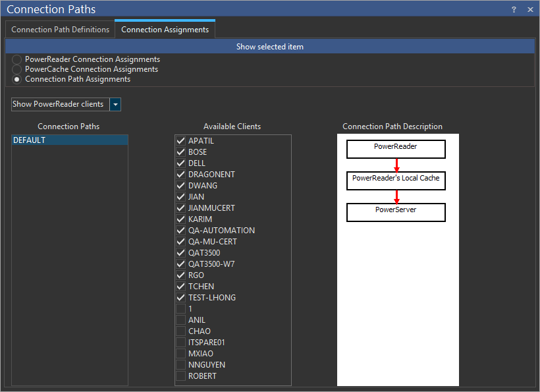Click the PowerServer node in diagram
This screenshot has width=540, height=392.
tap(396, 211)
